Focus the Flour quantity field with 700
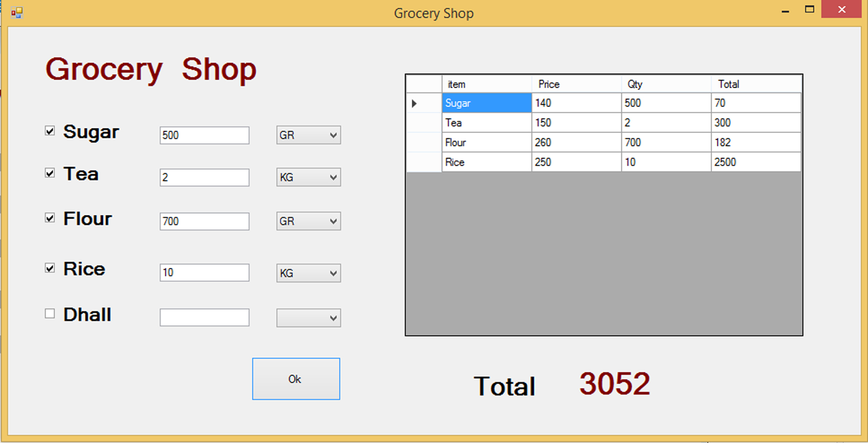The width and height of the screenshot is (868, 443). [x=205, y=221]
